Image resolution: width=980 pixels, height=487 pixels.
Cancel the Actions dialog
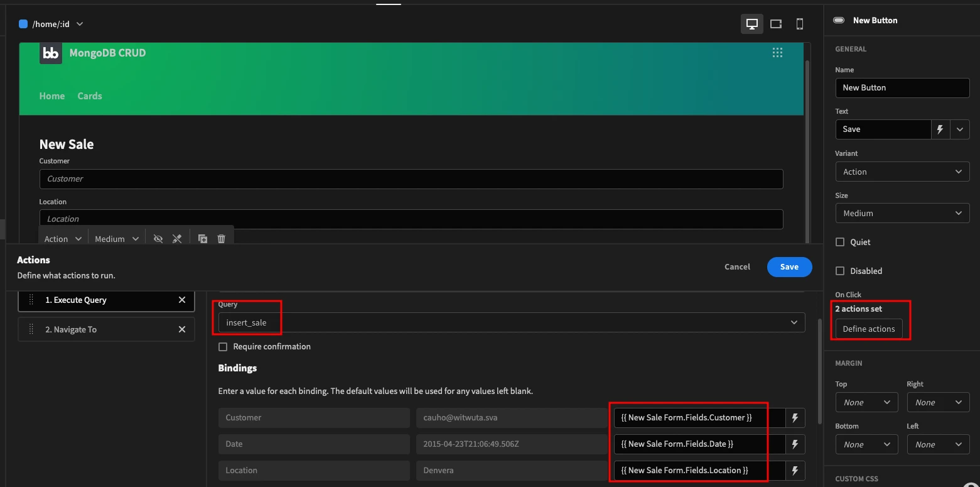(737, 266)
